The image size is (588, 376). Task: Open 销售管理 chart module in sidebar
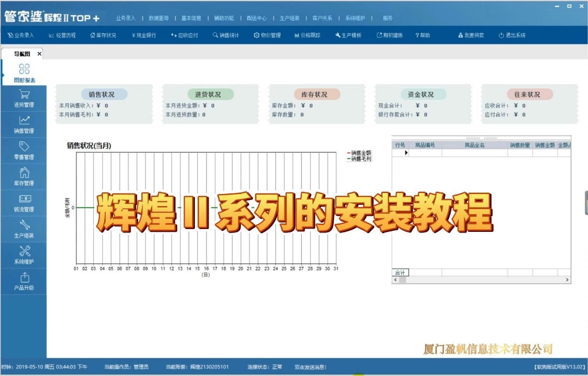point(24,125)
